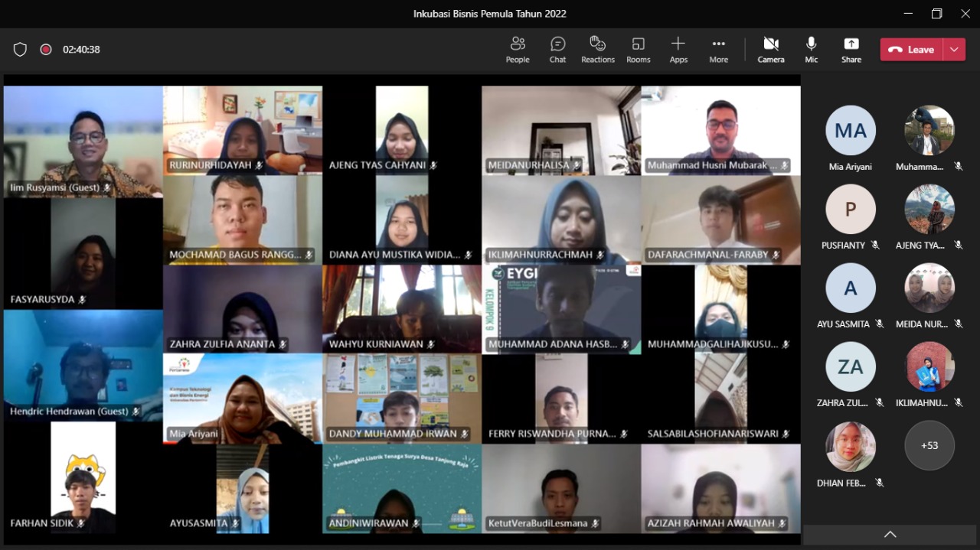The width and height of the screenshot is (980, 550).
Task: Leave the meeting
Action: click(912, 50)
